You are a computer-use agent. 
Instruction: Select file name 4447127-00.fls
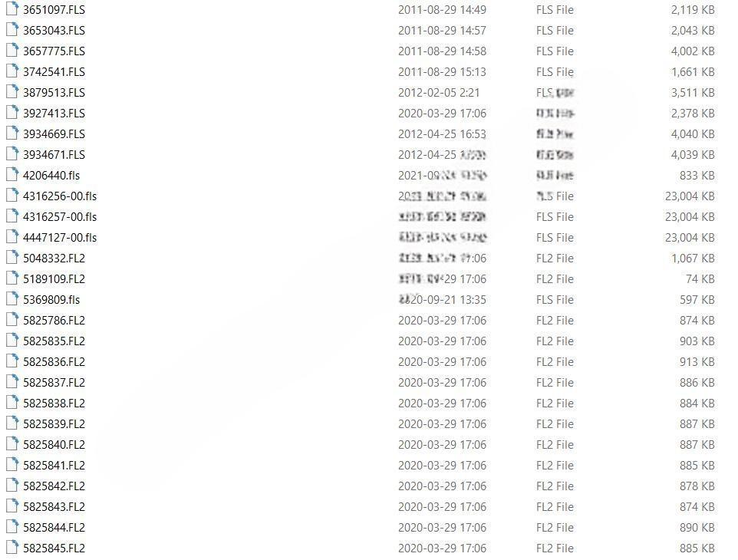coord(60,238)
